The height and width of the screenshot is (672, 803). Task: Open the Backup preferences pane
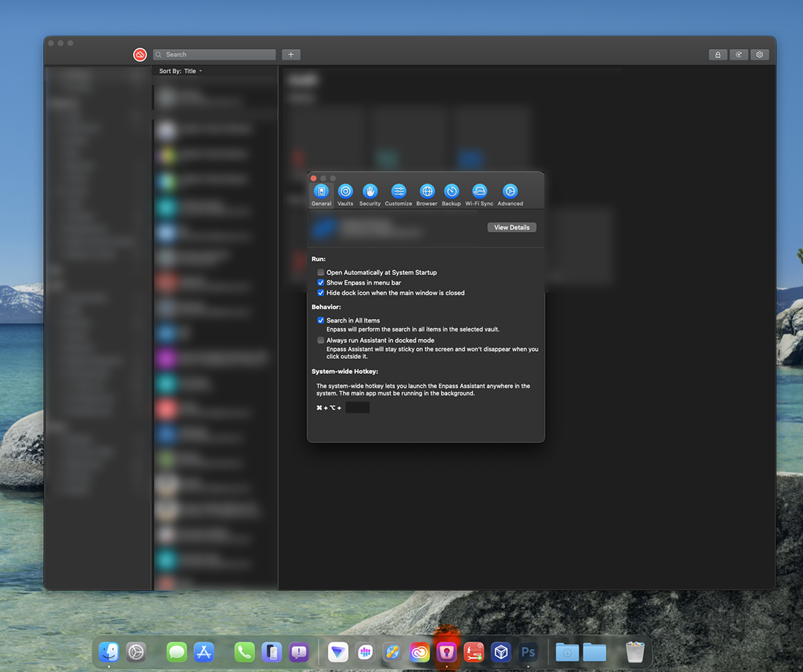451,193
